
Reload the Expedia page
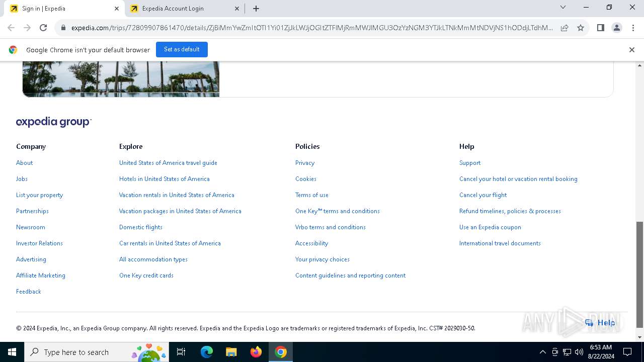point(43,28)
